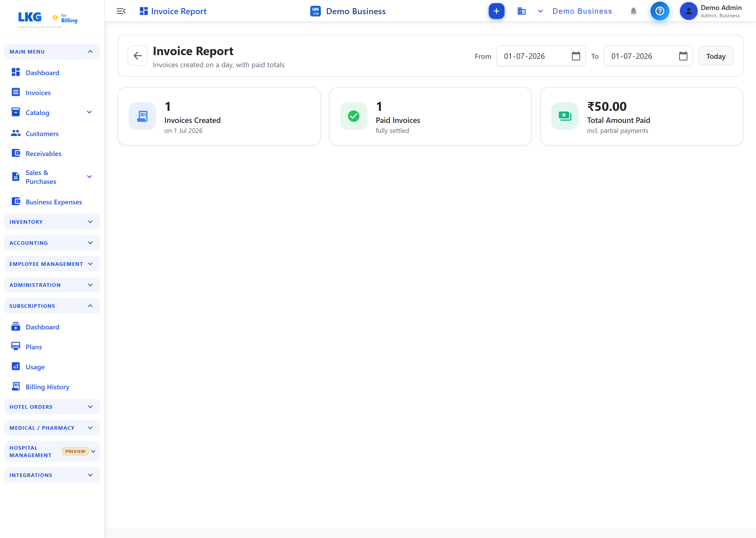This screenshot has height=538, width=756.
Task: Open the Billing History menu item
Action: pyautogui.click(x=52, y=387)
